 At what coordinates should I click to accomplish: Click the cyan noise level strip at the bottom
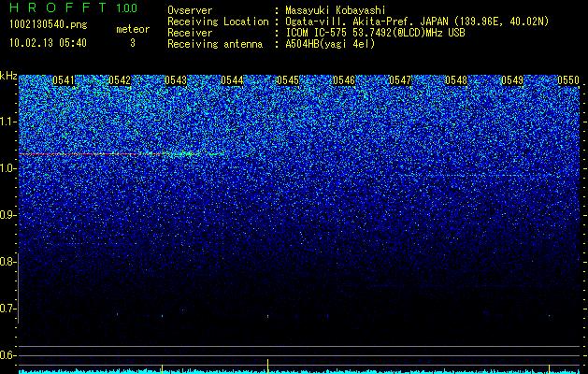click(299, 372)
